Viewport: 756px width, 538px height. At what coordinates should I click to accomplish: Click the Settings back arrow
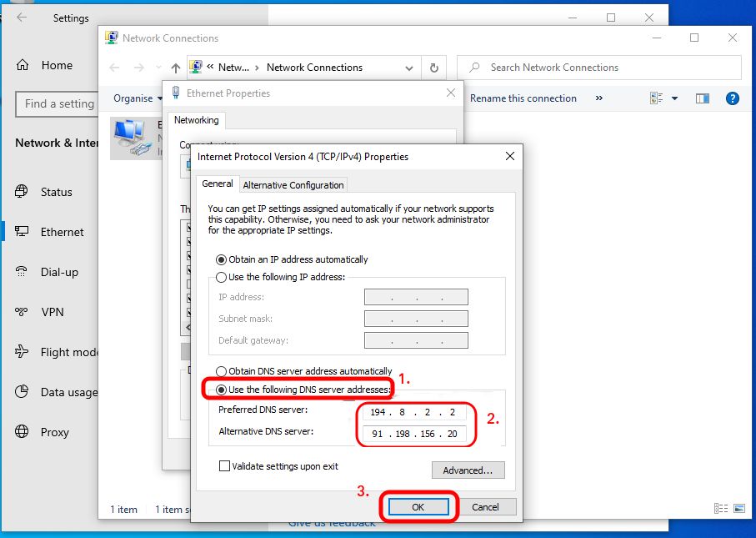[x=22, y=18]
